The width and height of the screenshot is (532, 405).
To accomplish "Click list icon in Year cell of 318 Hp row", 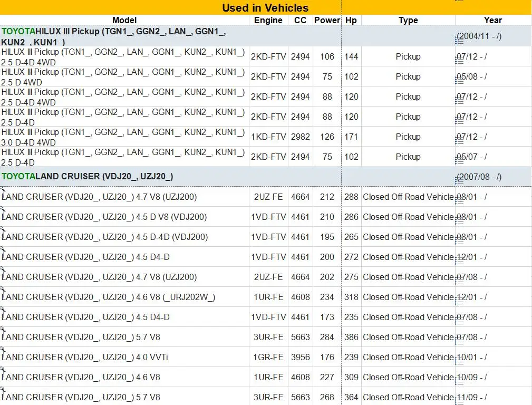I will click(459, 302).
